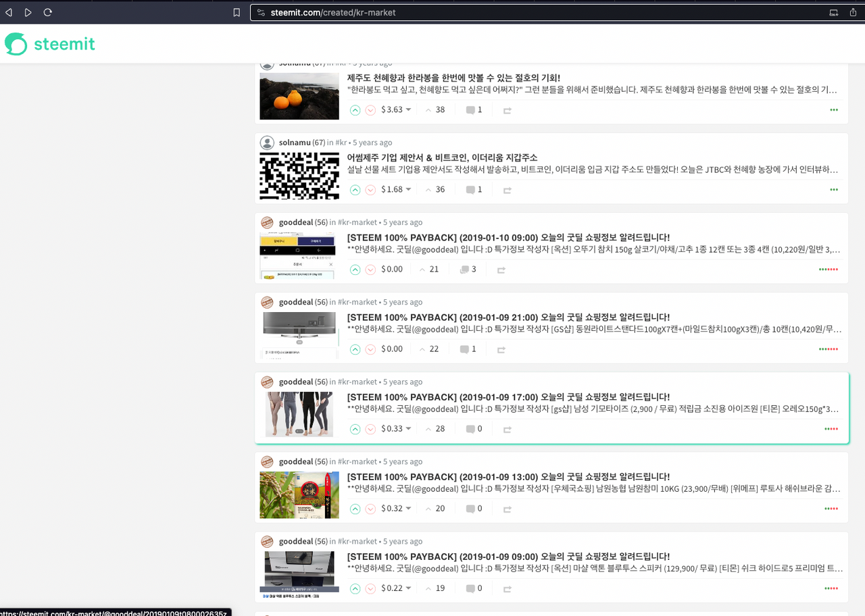This screenshot has height=616, width=865.
Task: Go back with browser back arrow
Action: pos(9,12)
